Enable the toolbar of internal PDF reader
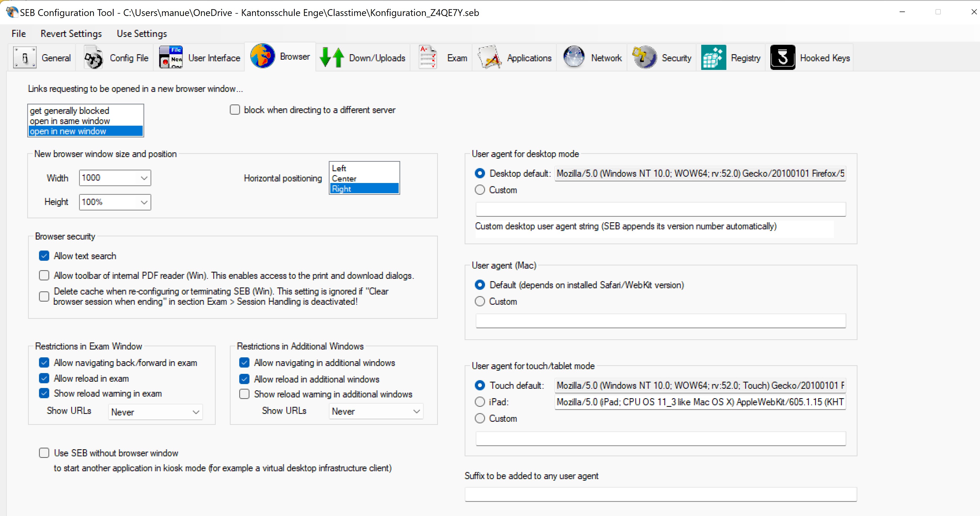This screenshot has width=980, height=516. tap(44, 275)
